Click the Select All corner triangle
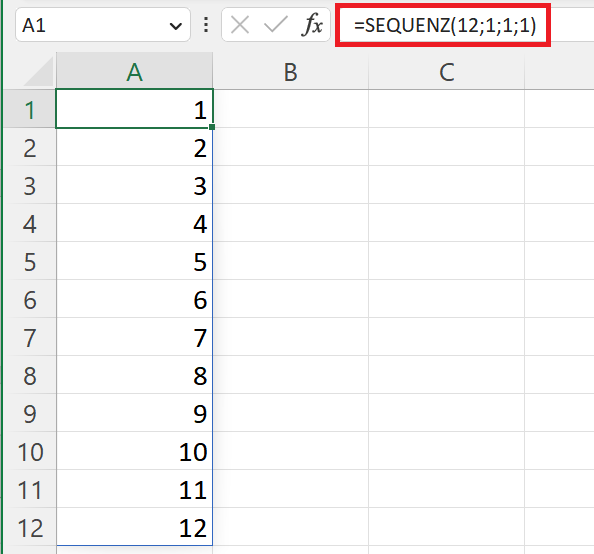This screenshot has width=594, height=554. click(38, 71)
